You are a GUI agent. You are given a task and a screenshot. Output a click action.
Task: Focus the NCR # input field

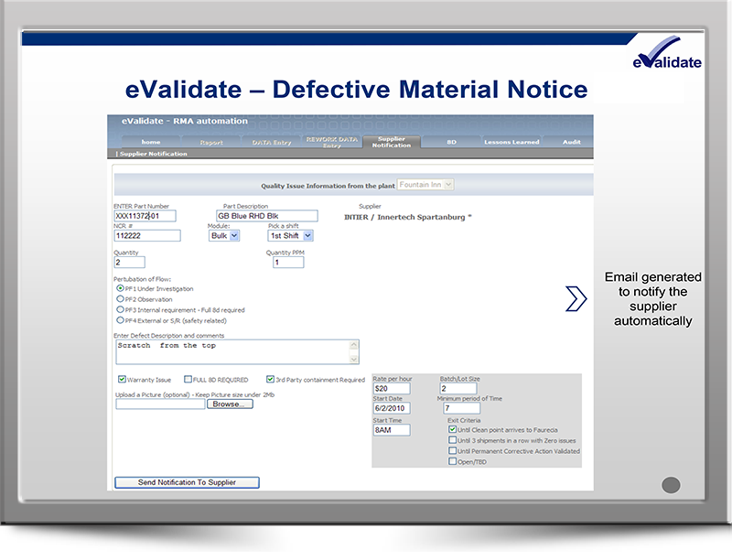pyautogui.click(x=147, y=236)
